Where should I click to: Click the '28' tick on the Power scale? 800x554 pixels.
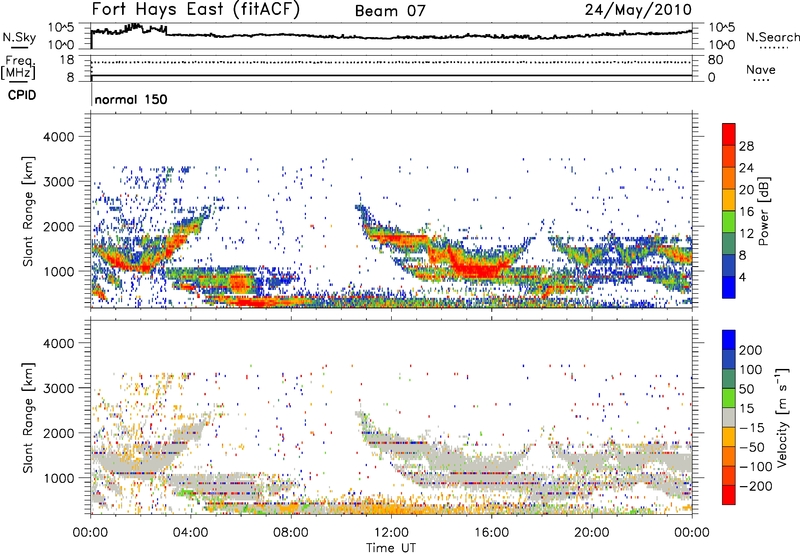tap(746, 146)
